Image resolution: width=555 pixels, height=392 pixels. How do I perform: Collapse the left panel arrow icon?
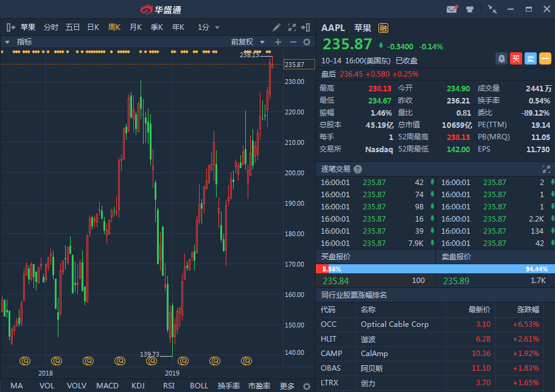[10, 27]
